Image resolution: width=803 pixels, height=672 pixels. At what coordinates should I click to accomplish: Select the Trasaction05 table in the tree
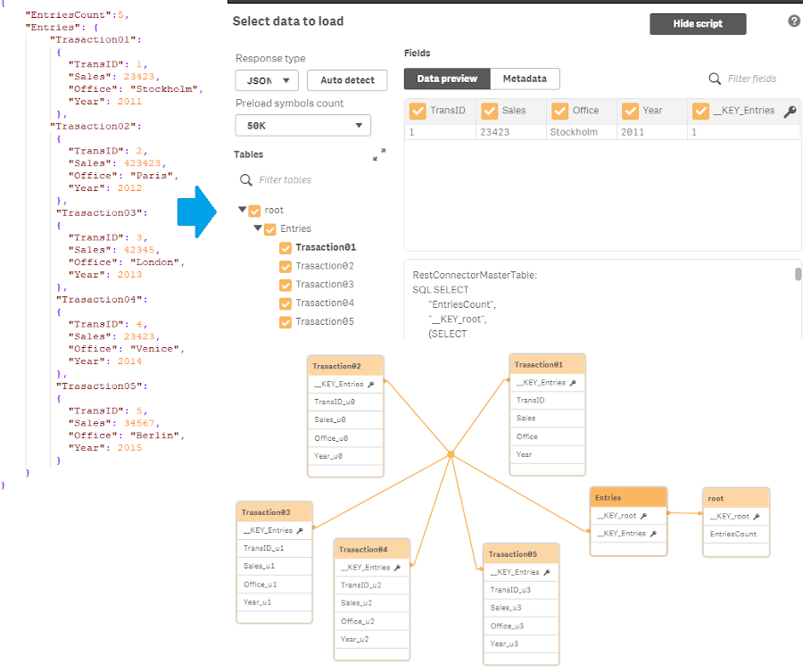325,321
